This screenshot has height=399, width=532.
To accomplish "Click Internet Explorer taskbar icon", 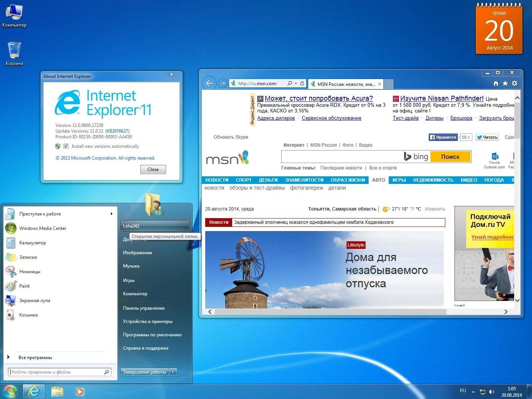I will click(x=34, y=391).
